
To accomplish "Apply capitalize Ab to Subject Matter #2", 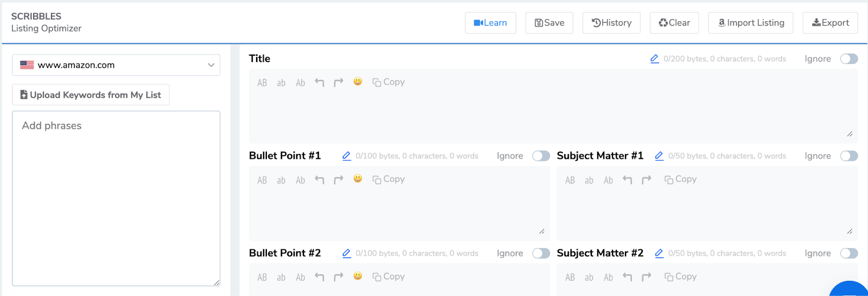I will [x=609, y=277].
